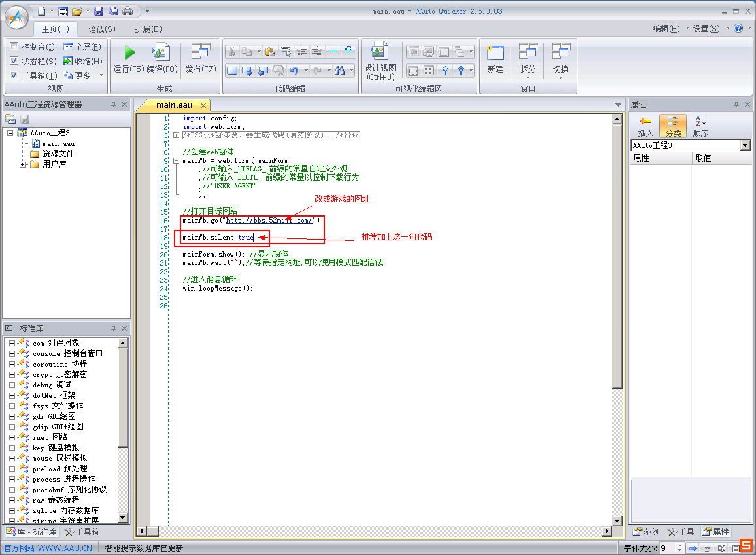
Task: Open the Design View (Ctrl+U) icon
Action: [380, 53]
